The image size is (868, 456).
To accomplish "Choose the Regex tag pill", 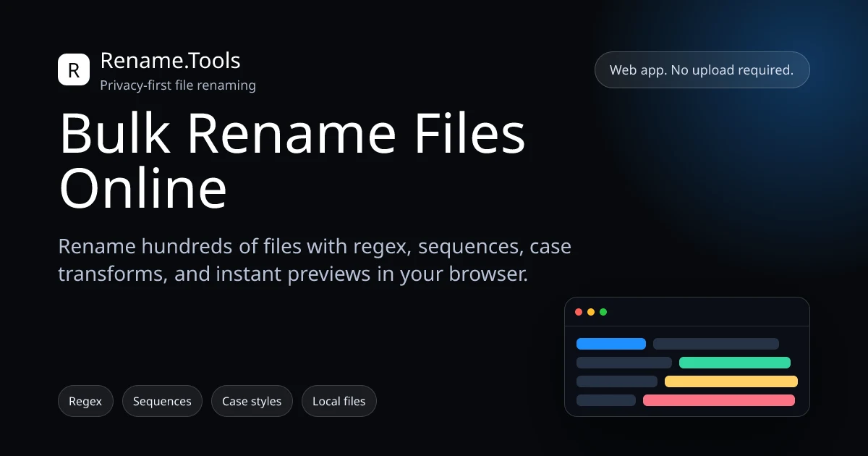I will click(85, 401).
